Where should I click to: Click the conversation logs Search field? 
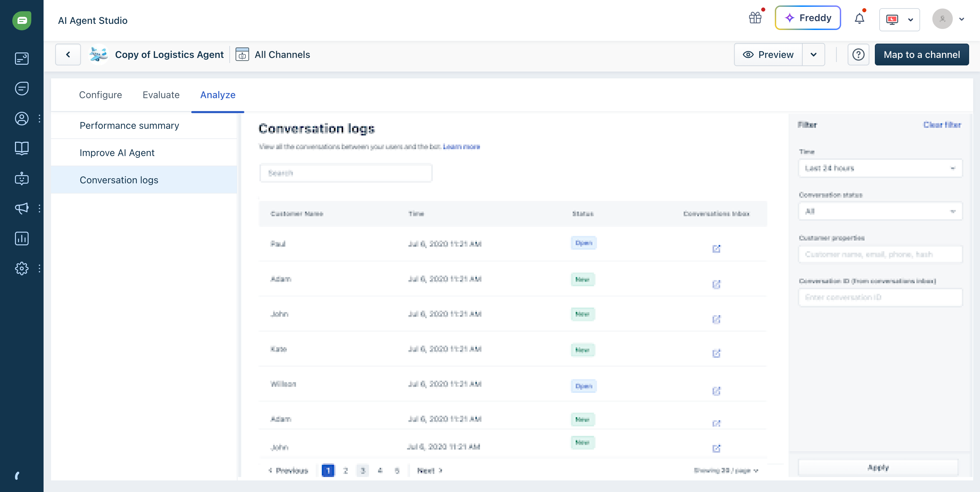pyautogui.click(x=345, y=173)
